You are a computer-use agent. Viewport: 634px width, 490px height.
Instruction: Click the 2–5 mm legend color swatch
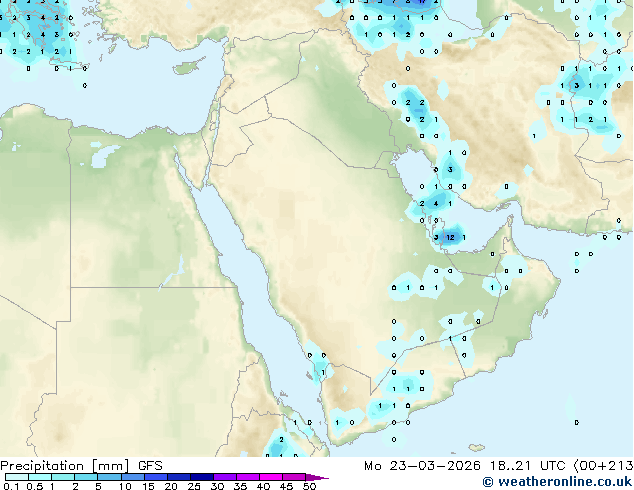click(x=86, y=477)
